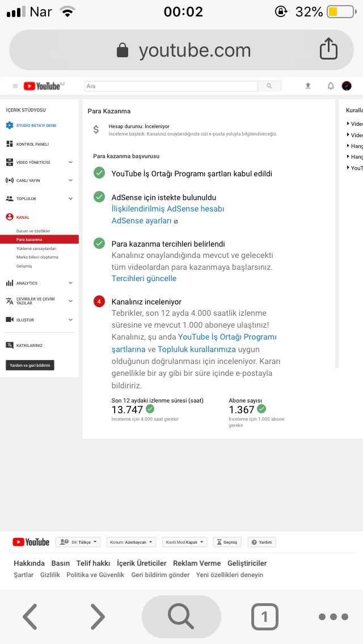Click Yeni özellikleri deneyin footer link
363x644 pixels.
(x=229, y=575)
